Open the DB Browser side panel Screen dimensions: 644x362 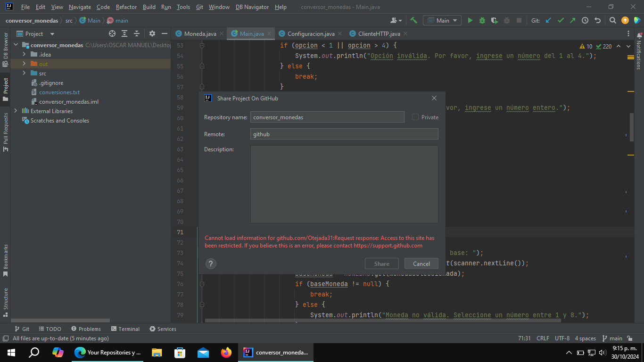(5, 49)
